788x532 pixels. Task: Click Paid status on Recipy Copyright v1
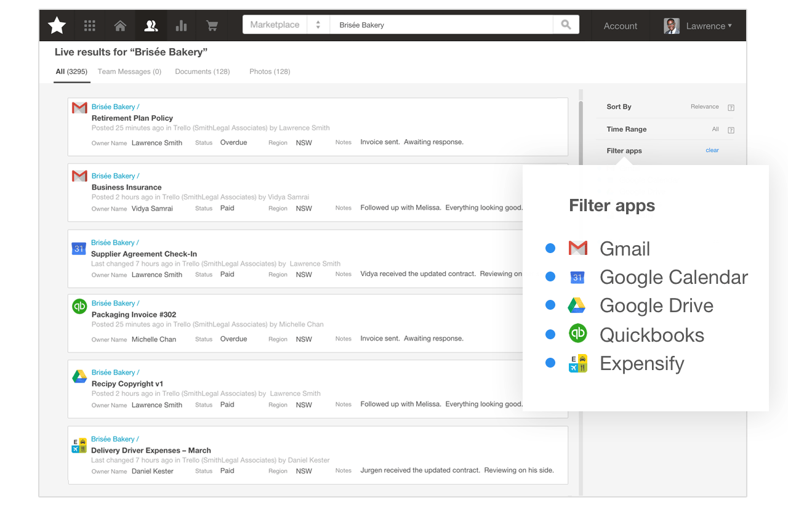227,405
